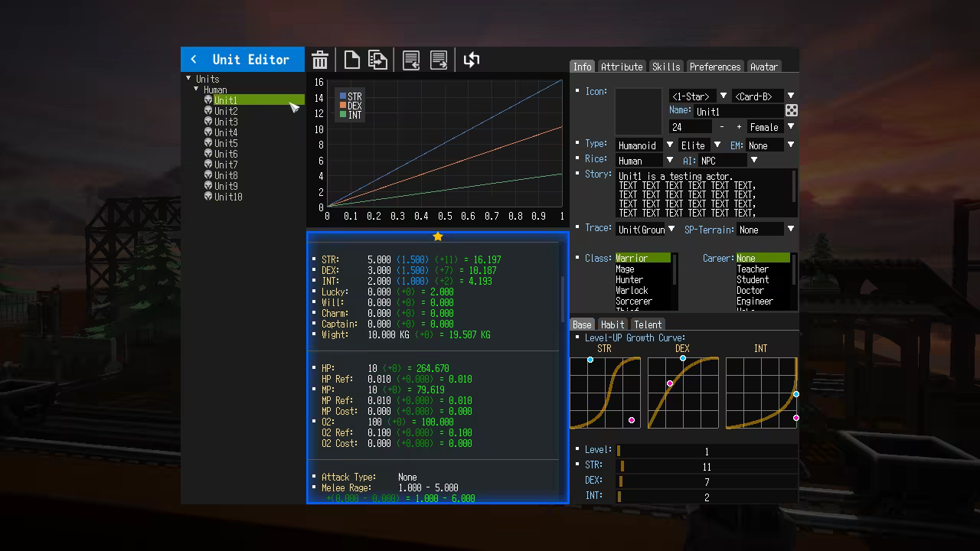Click the import list icon with left arrow
Image resolution: width=980 pixels, height=551 pixels.
(x=411, y=60)
